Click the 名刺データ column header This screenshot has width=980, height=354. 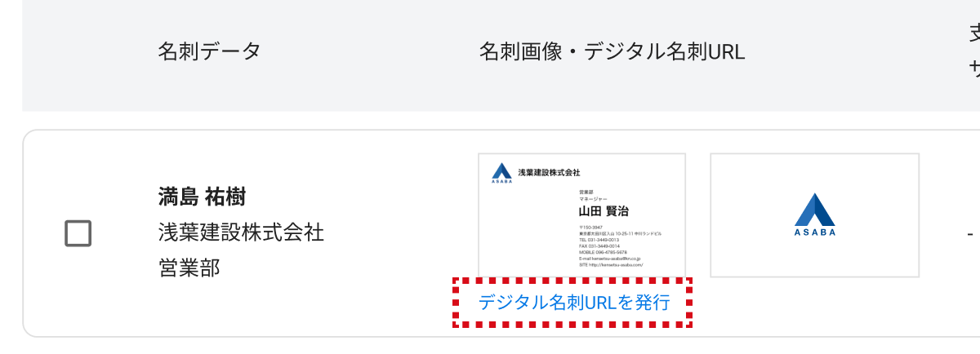pos(209,52)
